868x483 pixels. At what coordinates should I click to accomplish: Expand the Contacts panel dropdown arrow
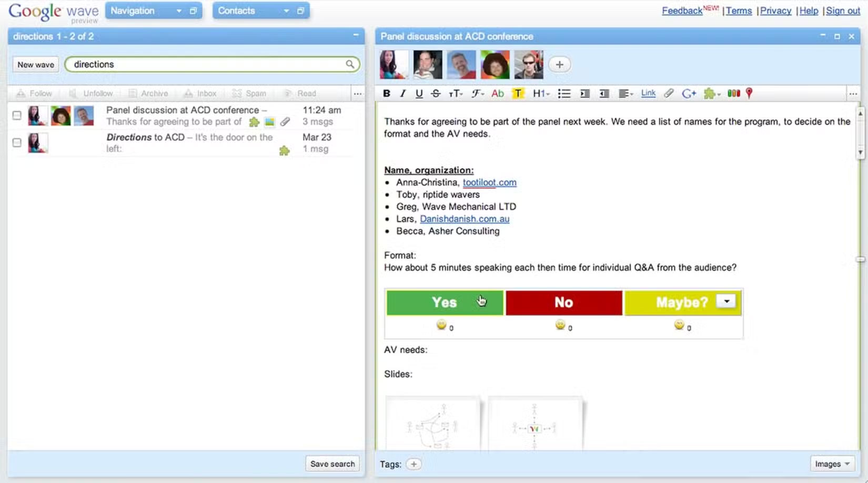click(x=286, y=11)
